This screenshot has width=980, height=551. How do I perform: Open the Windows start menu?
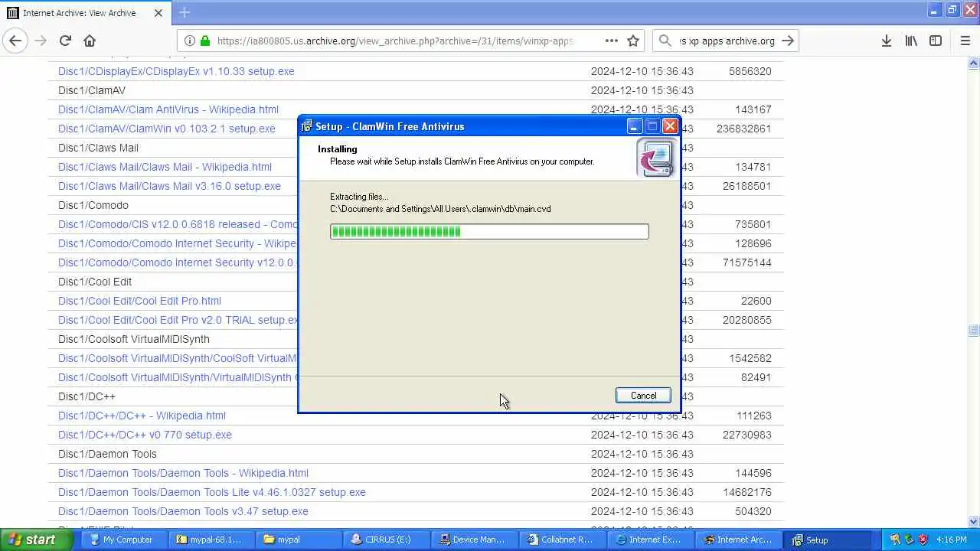click(x=38, y=540)
